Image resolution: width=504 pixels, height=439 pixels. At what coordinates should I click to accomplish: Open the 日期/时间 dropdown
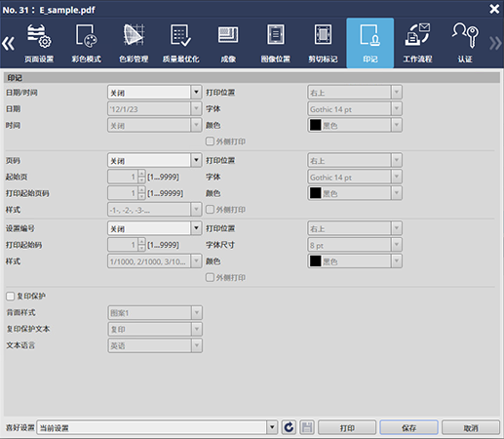(x=154, y=93)
